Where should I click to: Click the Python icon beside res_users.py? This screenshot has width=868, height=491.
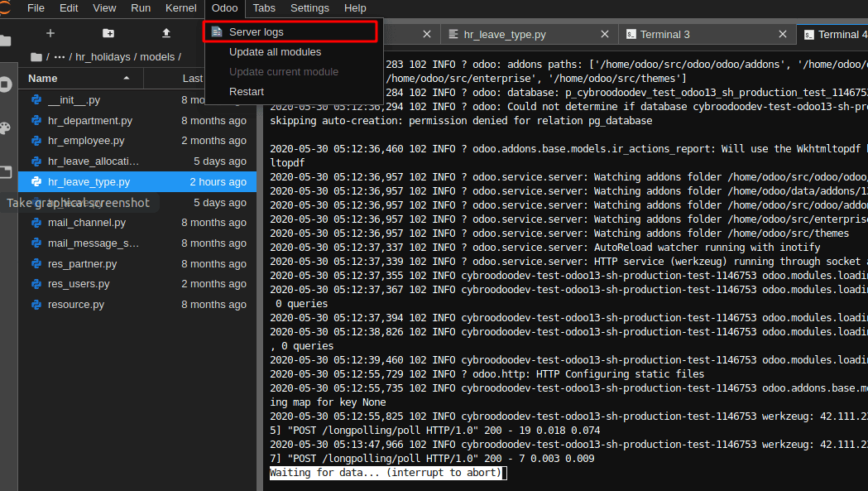(36, 284)
